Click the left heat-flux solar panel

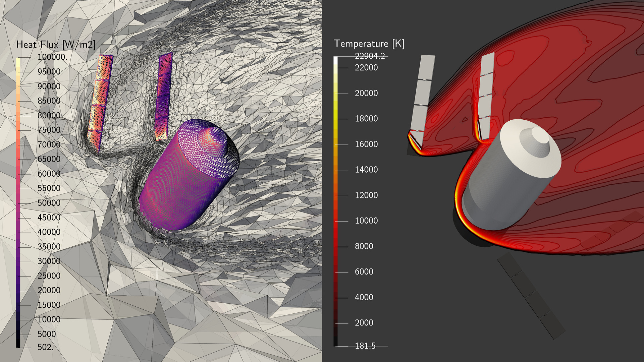(100, 101)
